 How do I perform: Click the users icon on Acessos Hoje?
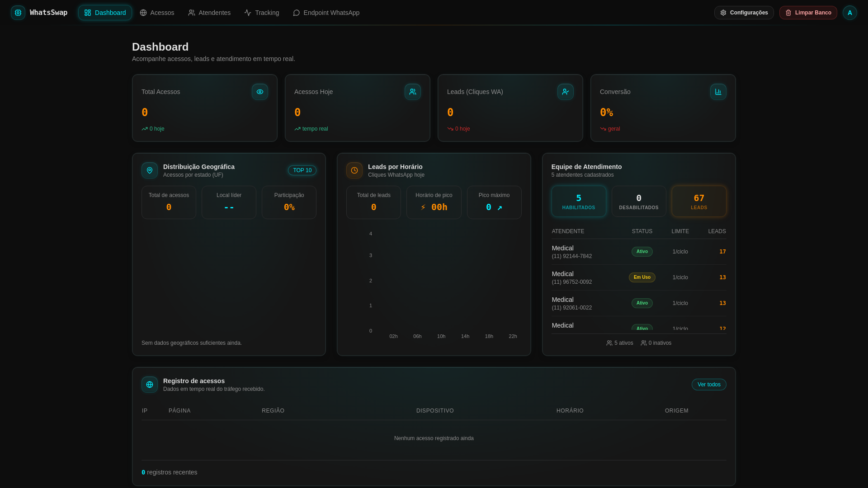click(x=413, y=92)
